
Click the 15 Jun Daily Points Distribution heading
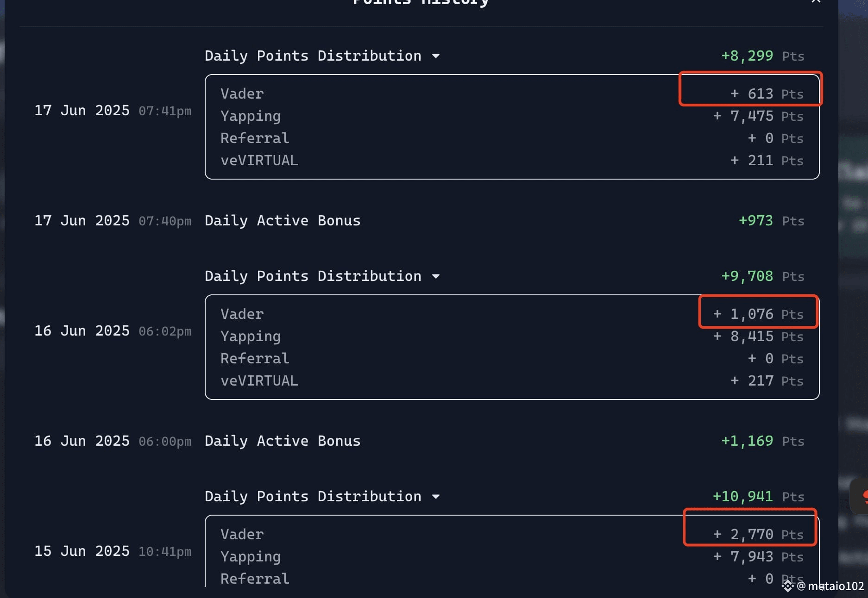[313, 497]
